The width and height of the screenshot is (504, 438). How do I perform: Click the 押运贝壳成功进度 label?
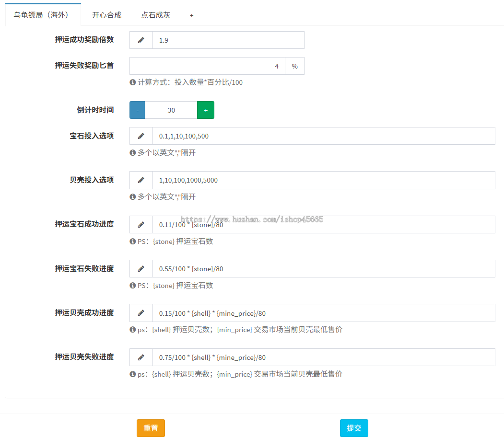84,313
